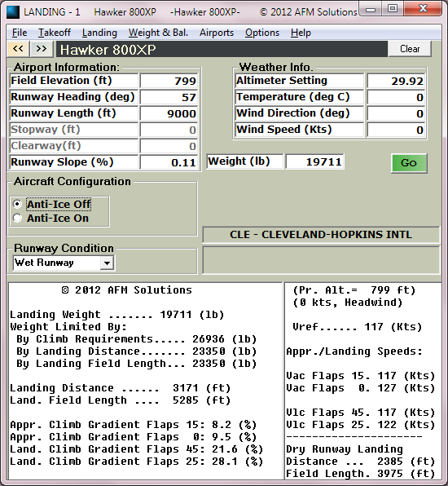Click the Appr./Landing Speeds heading

click(x=354, y=351)
